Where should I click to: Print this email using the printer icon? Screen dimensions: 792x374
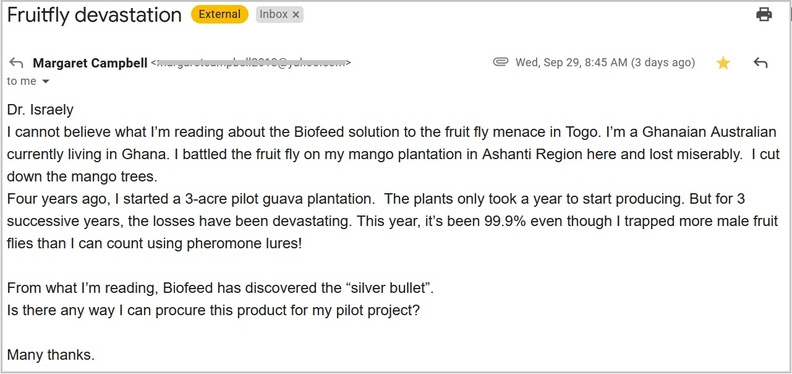pyautogui.click(x=764, y=15)
